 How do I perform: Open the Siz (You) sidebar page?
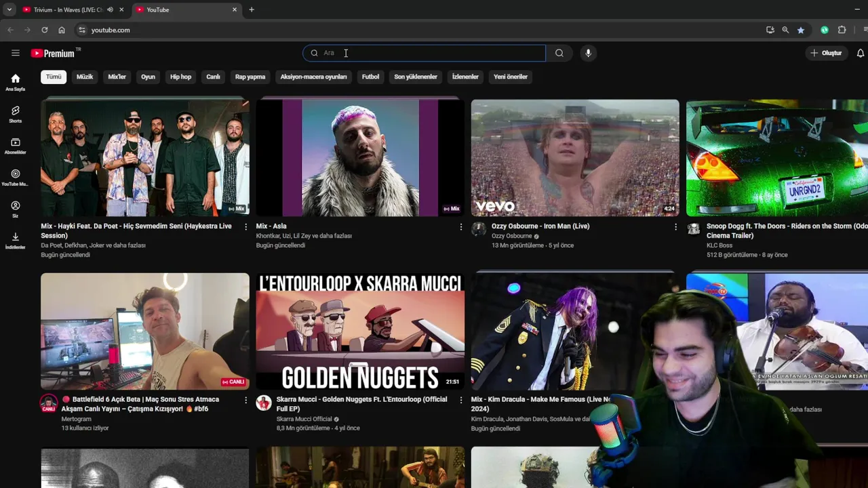click(x=16, y=209)
